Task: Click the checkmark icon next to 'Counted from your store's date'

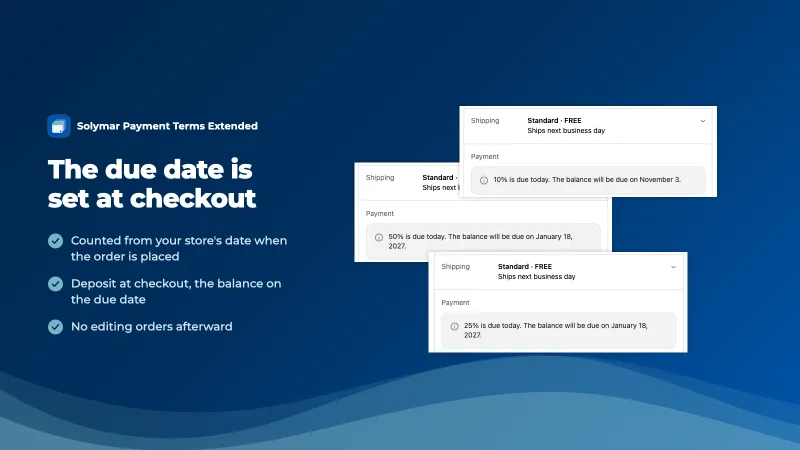Action: point(56,241)
